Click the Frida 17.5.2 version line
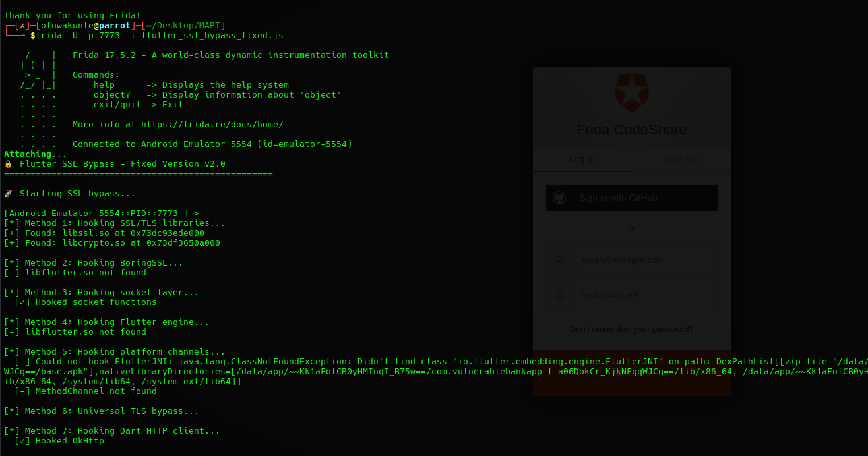 coord(231,55)
